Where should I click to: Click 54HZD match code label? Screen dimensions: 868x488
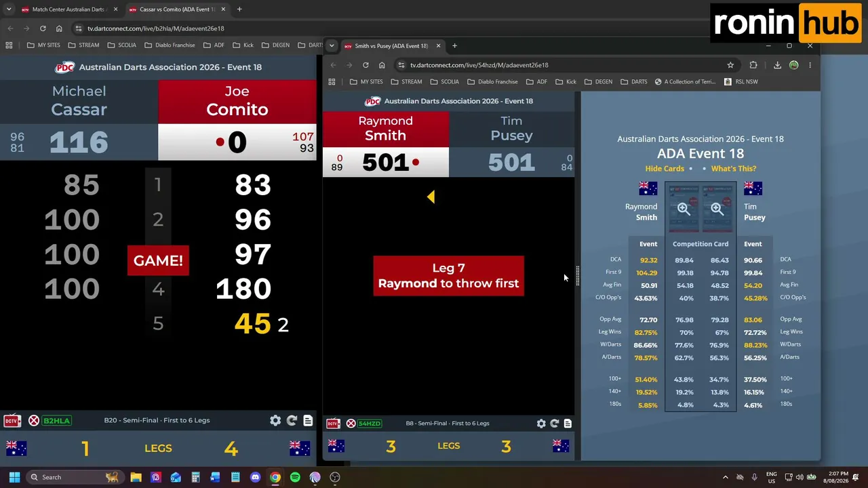[x=370, y=424]
